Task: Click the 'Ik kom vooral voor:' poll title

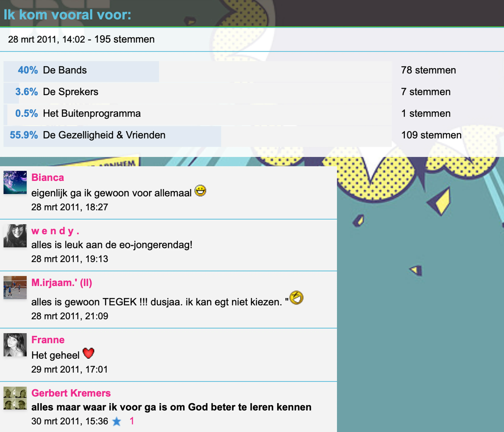Action: coord(67,15)
